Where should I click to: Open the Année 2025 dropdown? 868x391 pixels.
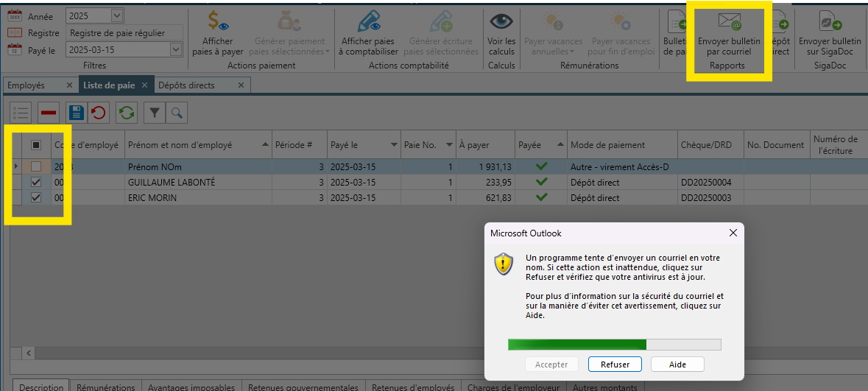pyautogui.click(x=117, y=16)
